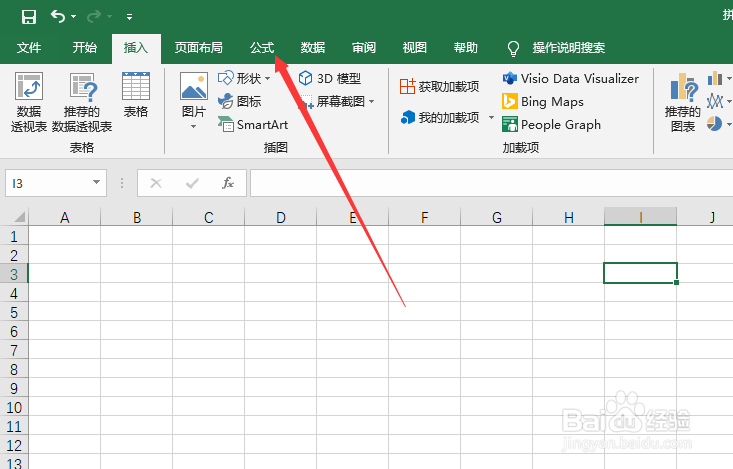Open the 形状 shapes menu

coord(244,78)
